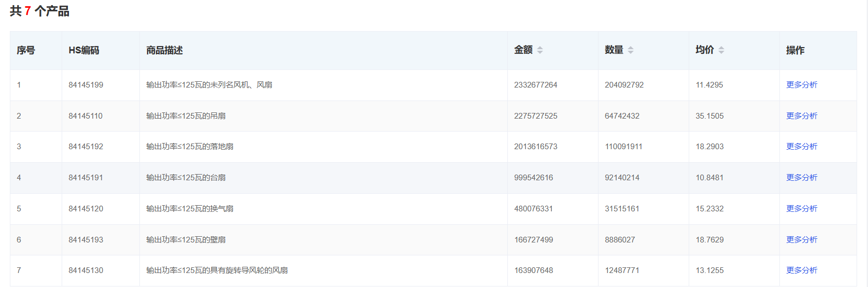
Task: Click amount value 2275727525
Action: pyautogui.click(x=536, y=116)
